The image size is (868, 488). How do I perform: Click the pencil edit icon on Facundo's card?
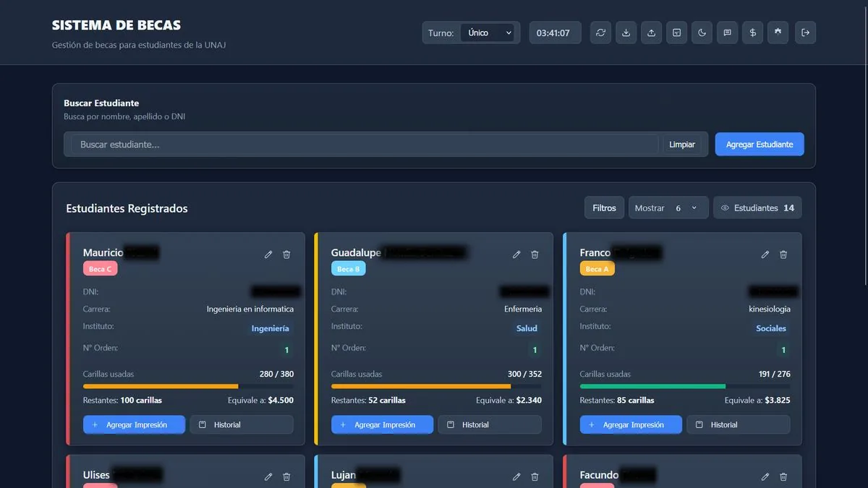click(x=765, y=477)
